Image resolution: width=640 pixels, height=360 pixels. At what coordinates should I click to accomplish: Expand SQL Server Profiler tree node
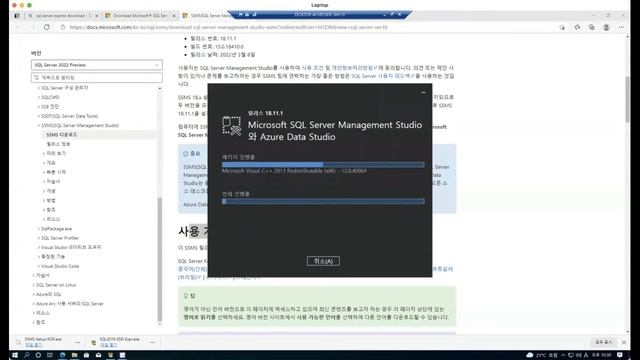tap(59, 238)
